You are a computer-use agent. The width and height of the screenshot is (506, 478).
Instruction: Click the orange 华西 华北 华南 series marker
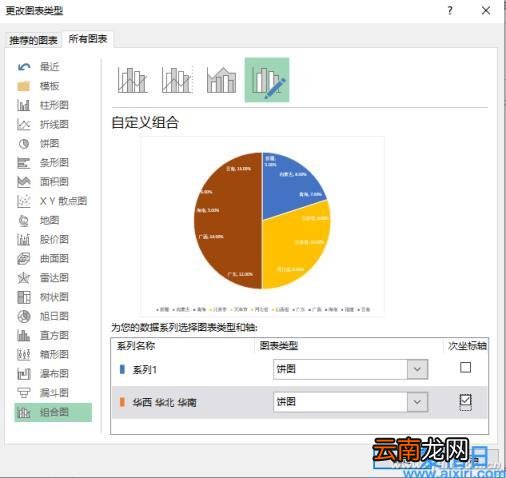click(x=122, y=402)
